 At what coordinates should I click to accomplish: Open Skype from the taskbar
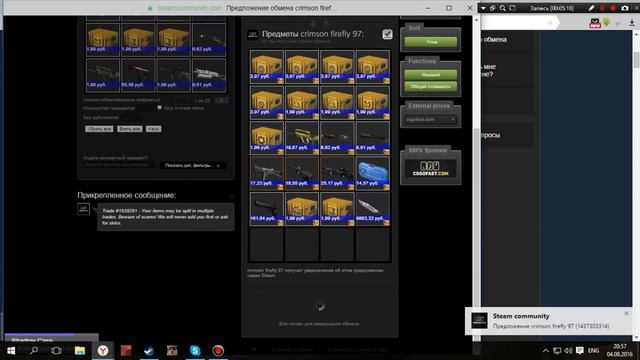coord(195,351)
